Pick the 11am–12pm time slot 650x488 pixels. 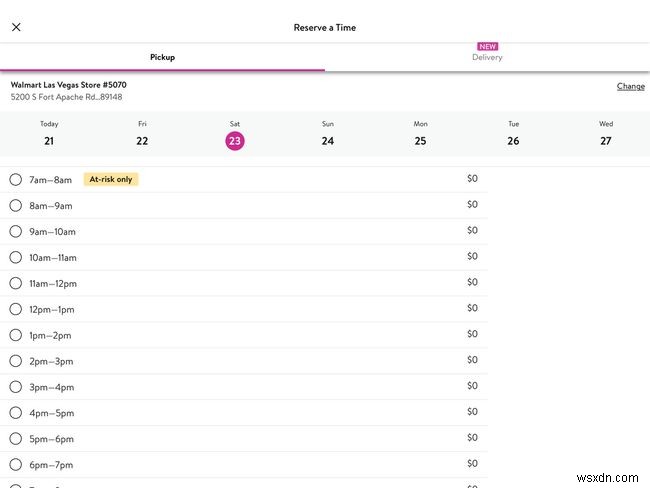click(16, 283)
